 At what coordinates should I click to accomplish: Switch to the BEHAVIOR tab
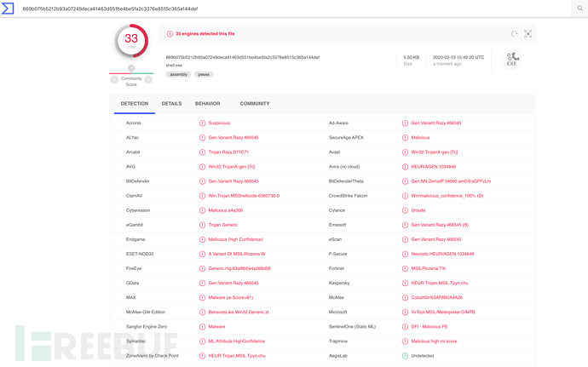tap(207, 104)
